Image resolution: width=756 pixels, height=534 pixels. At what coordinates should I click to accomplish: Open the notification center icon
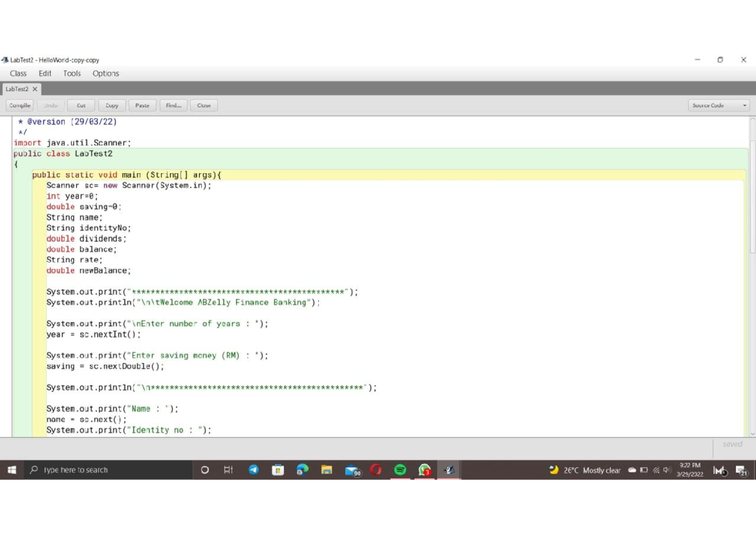pyautogui.click(x=742, y=470)
